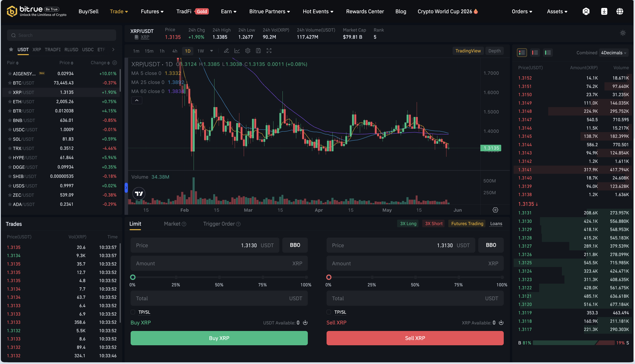Image resolution: width=635 pixels, height=364 pixels.
Task: Open the Trade dropdown menu
Action: (119, 12)
